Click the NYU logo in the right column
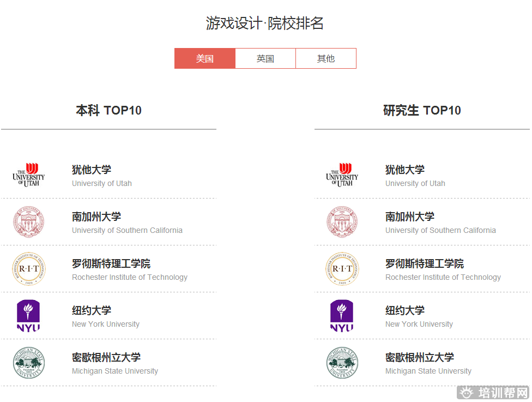Screen dimensions: 532x402 tap(342, 316)
